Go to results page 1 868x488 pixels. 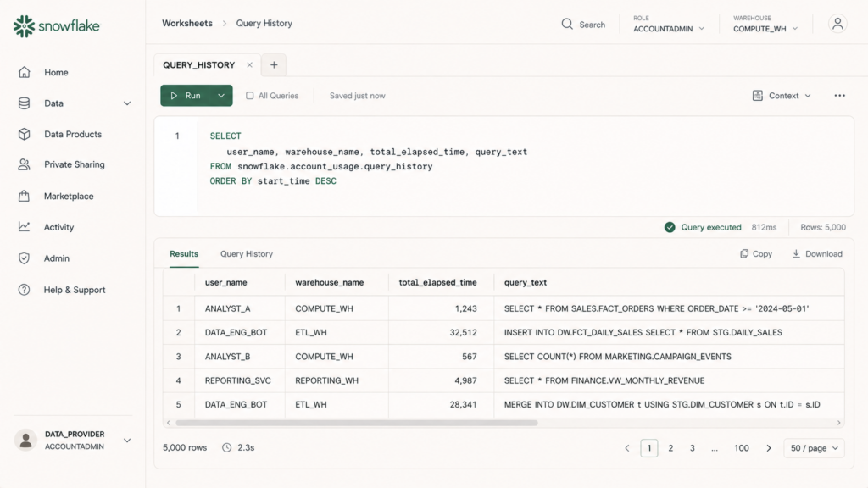click(649, 448)
